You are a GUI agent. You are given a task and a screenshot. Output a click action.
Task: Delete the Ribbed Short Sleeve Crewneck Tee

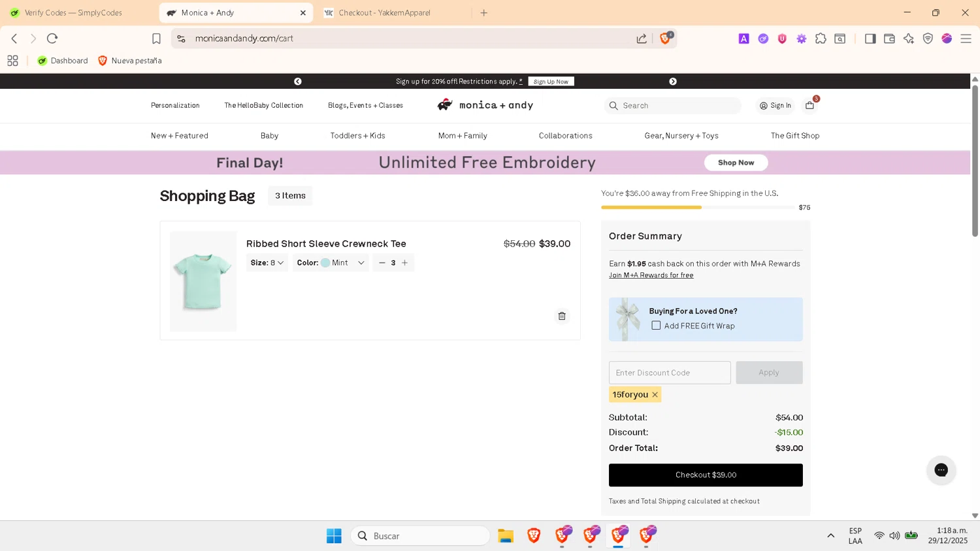tap(562, 316)
